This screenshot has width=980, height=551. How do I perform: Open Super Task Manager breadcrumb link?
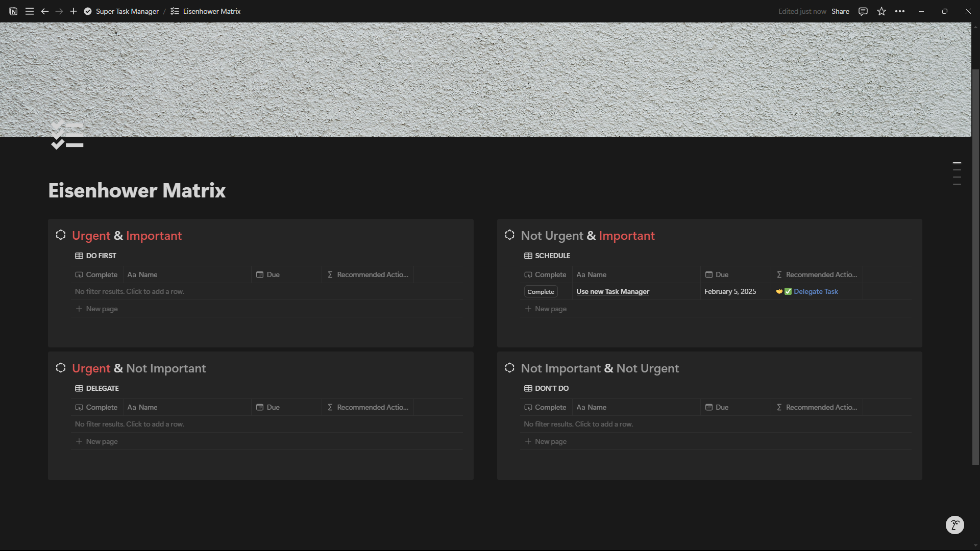[x=127, y=11]
